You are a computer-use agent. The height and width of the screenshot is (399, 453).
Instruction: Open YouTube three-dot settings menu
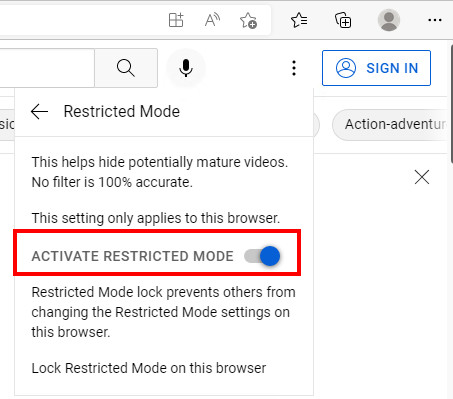(x=294, y=68)
